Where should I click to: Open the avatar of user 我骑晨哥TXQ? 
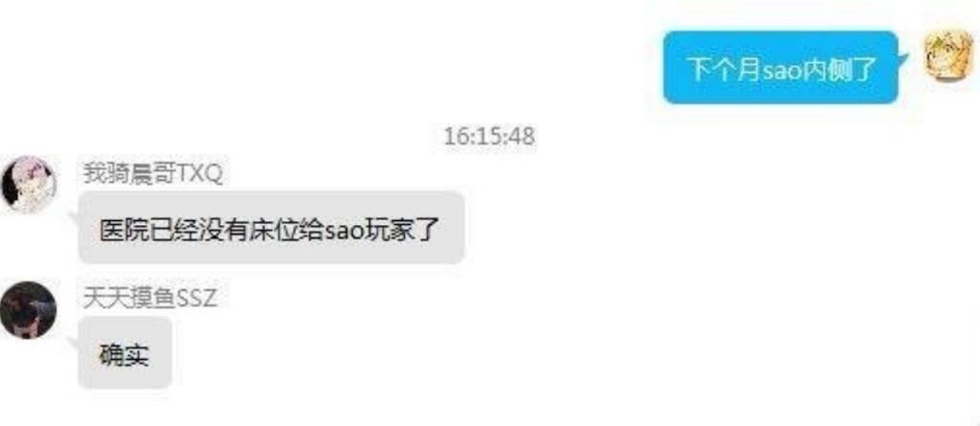[x=29, y=185]
